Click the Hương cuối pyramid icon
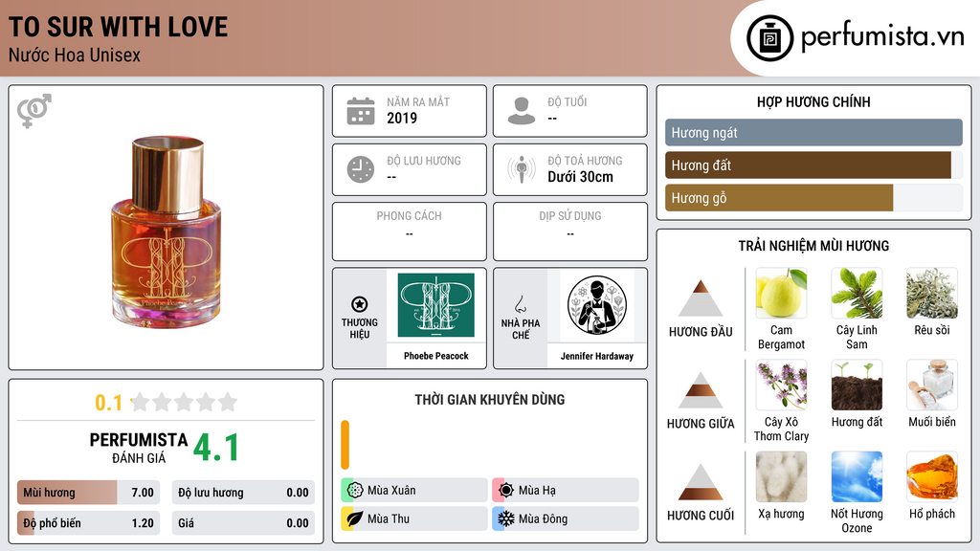Image resolution: width=980 pixels, height=551 pixels. 701,482
